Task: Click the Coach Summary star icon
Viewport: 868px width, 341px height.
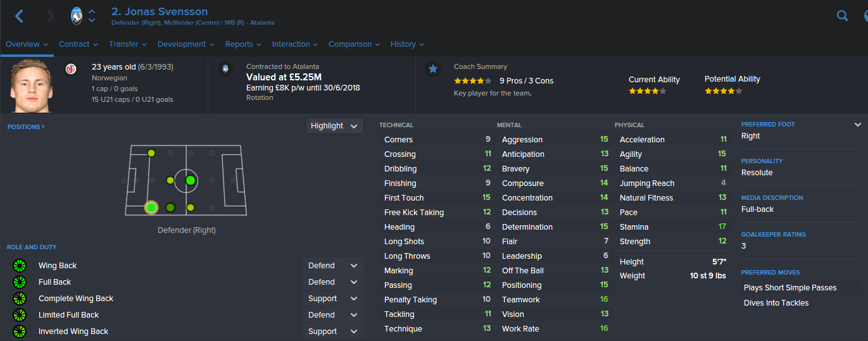Action: [x=433, y=69]
